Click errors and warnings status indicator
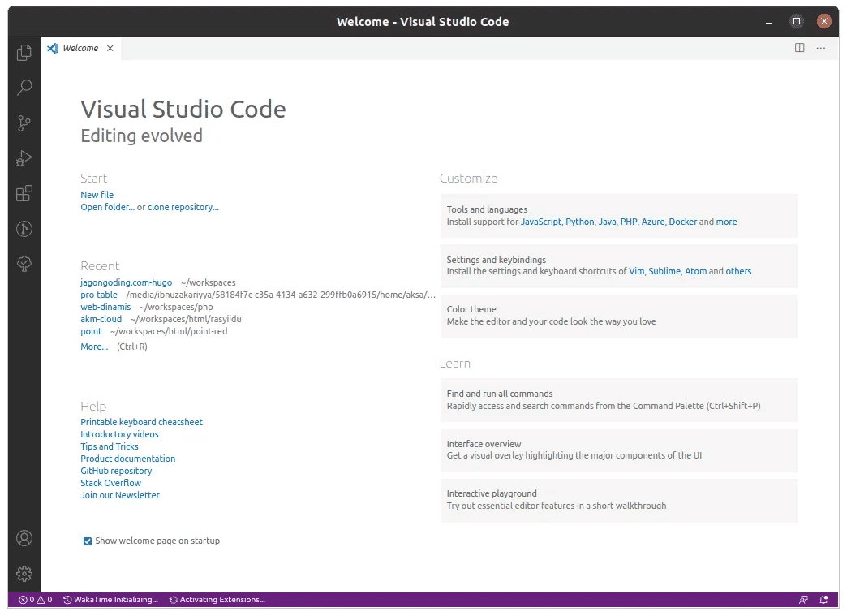 (36, 599)
